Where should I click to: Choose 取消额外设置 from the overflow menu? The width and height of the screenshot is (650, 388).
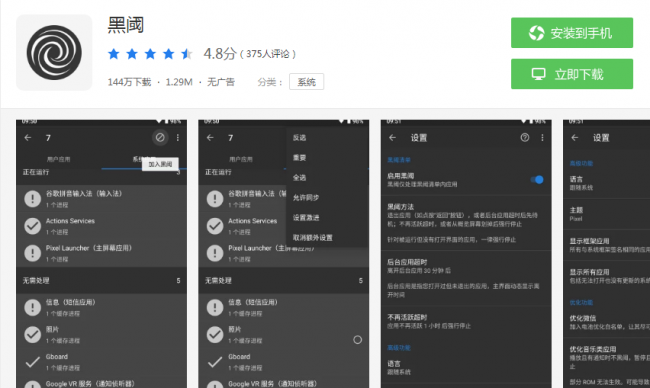[313, 238]
